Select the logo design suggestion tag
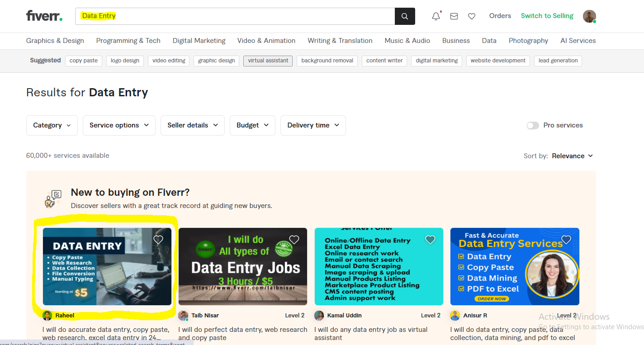 tap(125, 61)
